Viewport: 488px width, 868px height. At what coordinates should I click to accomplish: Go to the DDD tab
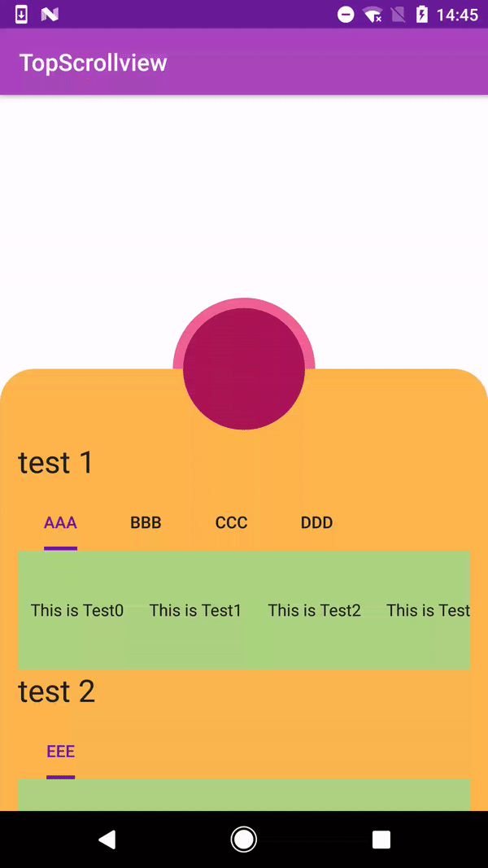(x=316, y=523)
